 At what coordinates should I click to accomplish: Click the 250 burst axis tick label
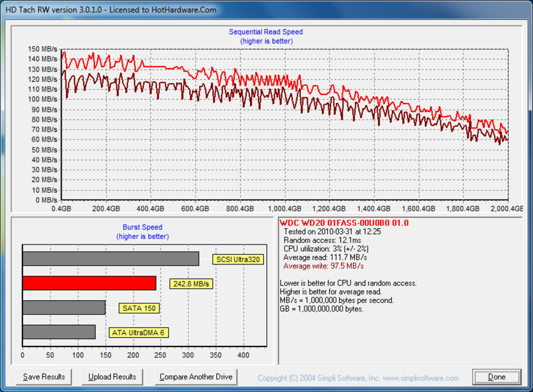pyautogui.click(x=160, y=355)
